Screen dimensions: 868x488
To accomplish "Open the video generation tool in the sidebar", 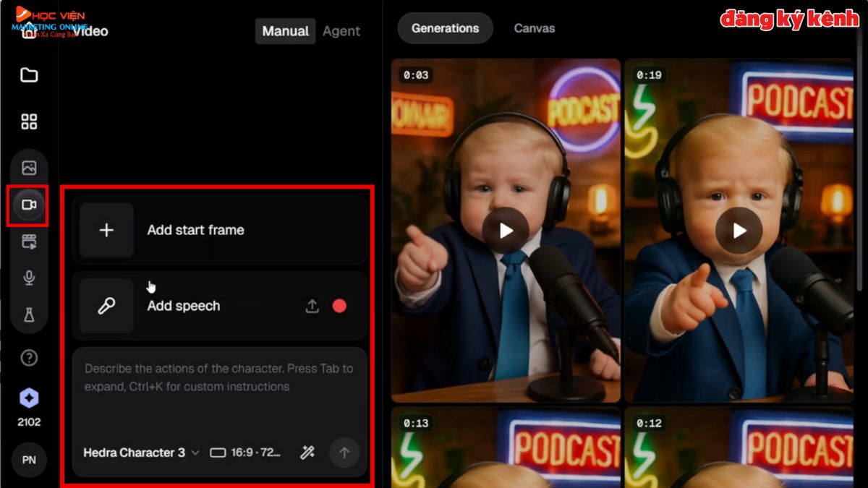I will (29, 205).
